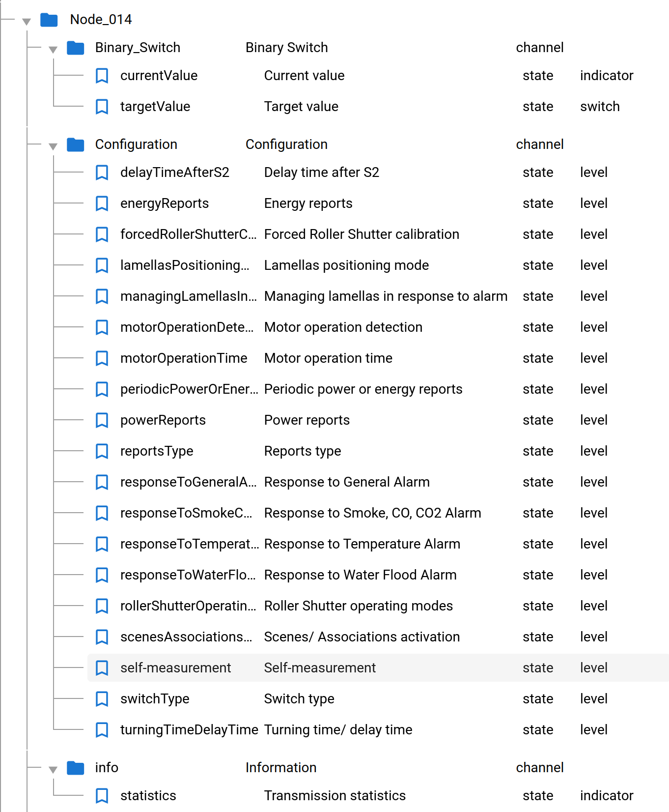This screenshot has height=812, width=669.
Task: Click 'Motor operation detection' description
Action: click(x=343, y=327)
